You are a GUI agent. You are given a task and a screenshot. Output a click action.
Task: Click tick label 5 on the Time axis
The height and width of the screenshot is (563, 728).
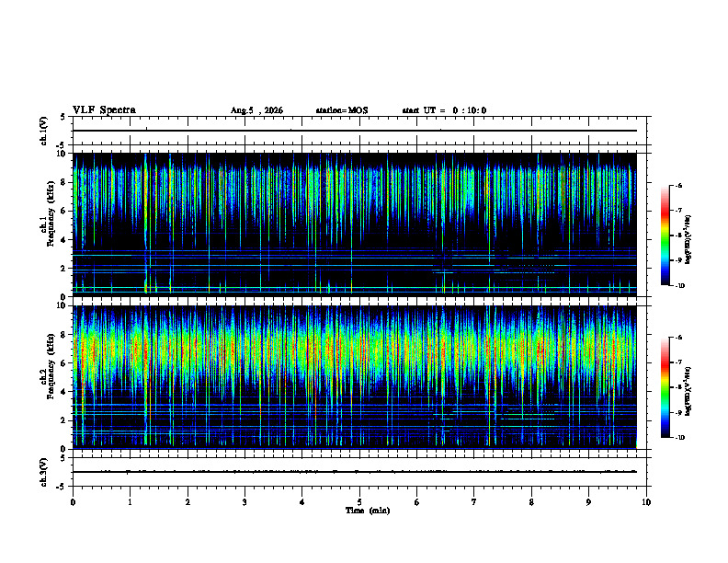[359, 502]
